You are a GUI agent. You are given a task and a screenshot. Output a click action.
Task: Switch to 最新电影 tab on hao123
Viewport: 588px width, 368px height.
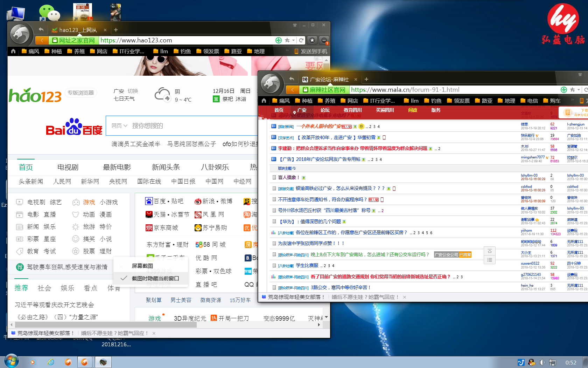(x=117, y=167)
